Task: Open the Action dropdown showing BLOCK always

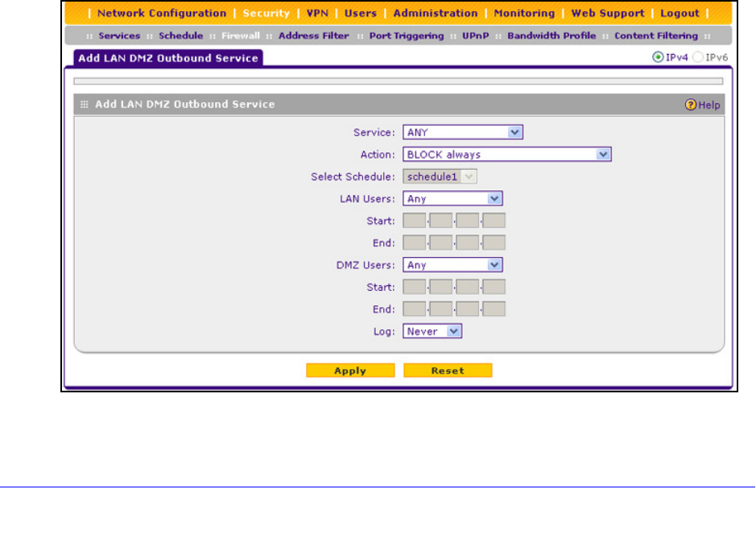Action: [x=506, y=155]
